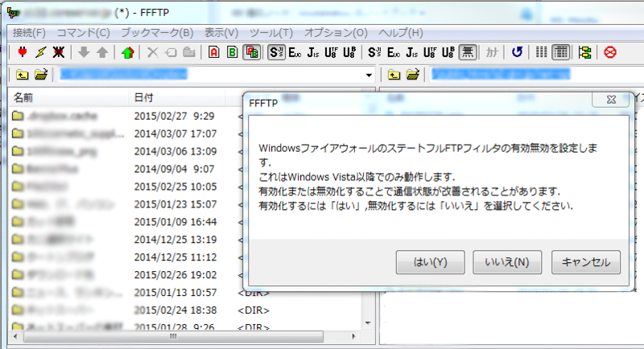The width and height of the screenshot is (644, 349).
Task: Open the local path dropdown arrow
Action: (369, 75)
